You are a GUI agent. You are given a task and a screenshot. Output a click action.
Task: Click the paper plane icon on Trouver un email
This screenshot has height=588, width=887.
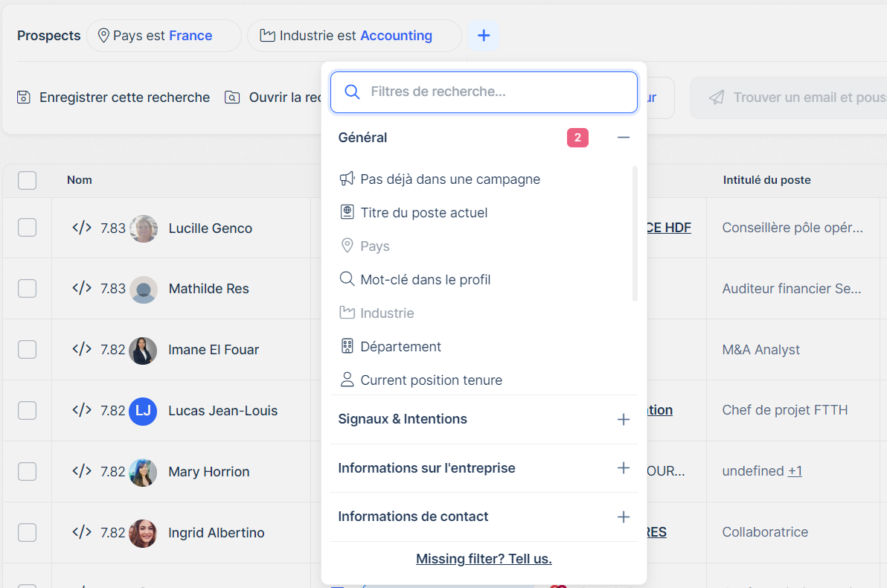[716, 98]
